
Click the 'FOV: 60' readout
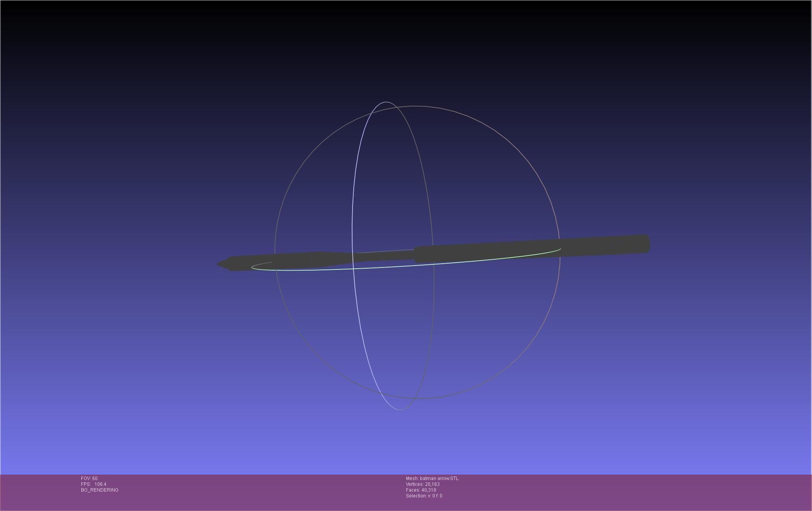tap(89, 478)
